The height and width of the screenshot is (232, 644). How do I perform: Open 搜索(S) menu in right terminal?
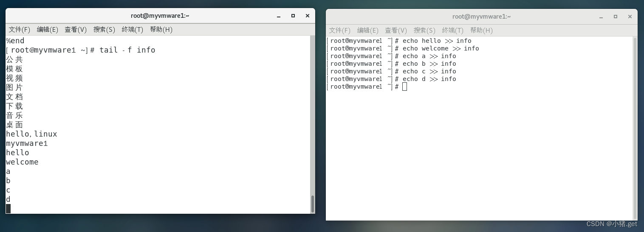(x=424, y=30)
